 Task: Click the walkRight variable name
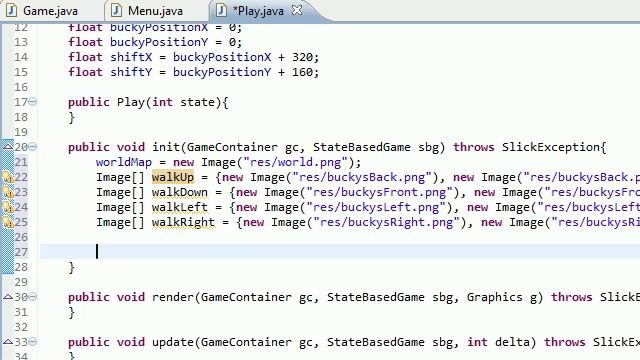pyautogui.click(x=183, y=222)
